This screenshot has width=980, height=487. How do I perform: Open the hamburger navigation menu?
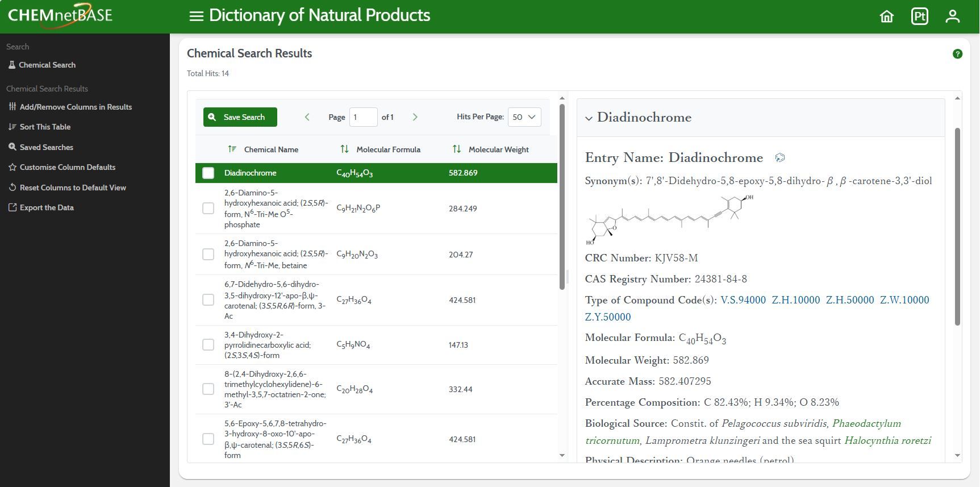pos(196,16)
